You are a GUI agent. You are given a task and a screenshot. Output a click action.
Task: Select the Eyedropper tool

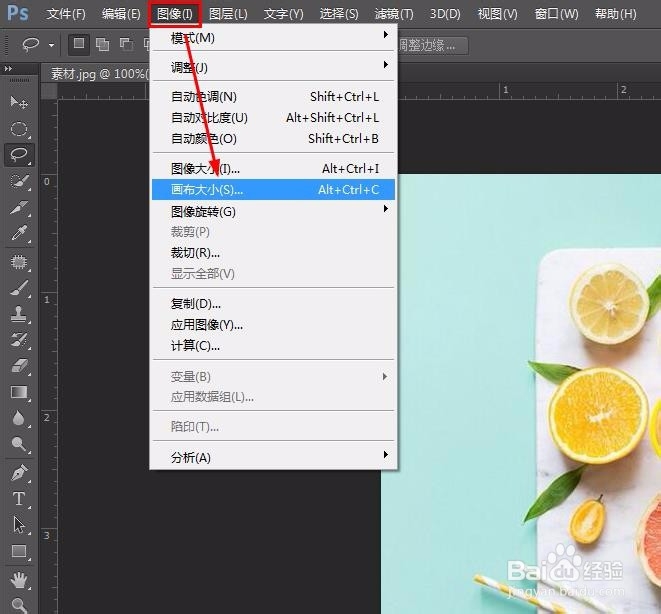(19, 233)
